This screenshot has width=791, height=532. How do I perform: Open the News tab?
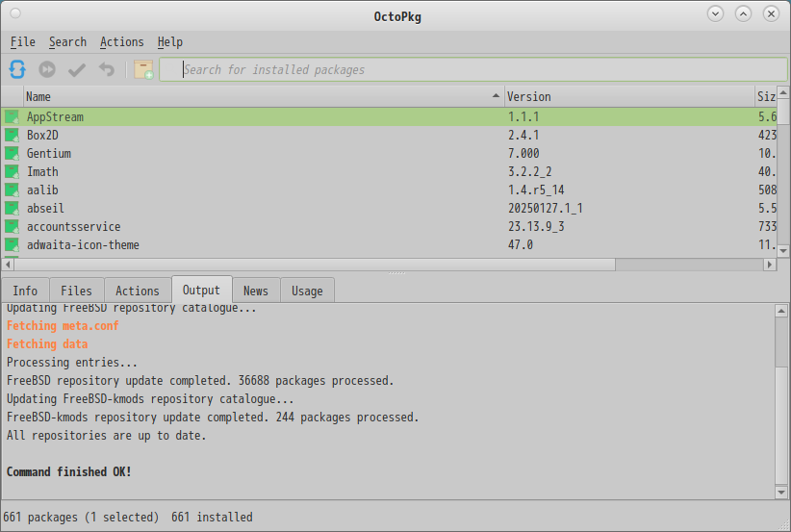tap(256, 291)
